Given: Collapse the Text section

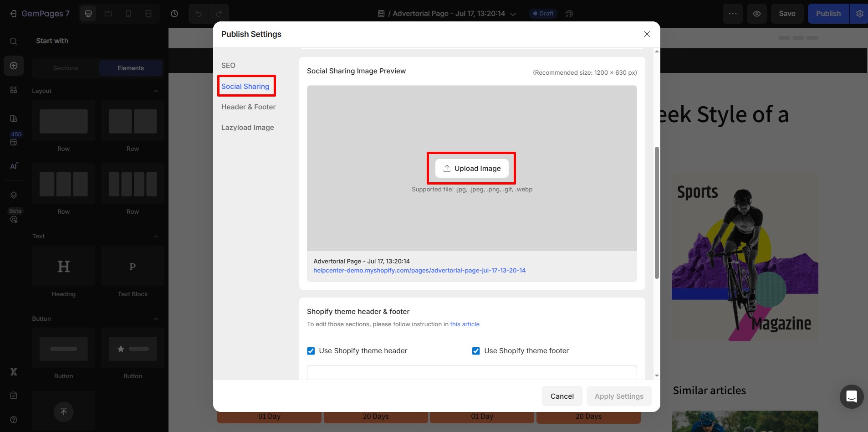Looking at the screenshot, I should coord(156,236).
